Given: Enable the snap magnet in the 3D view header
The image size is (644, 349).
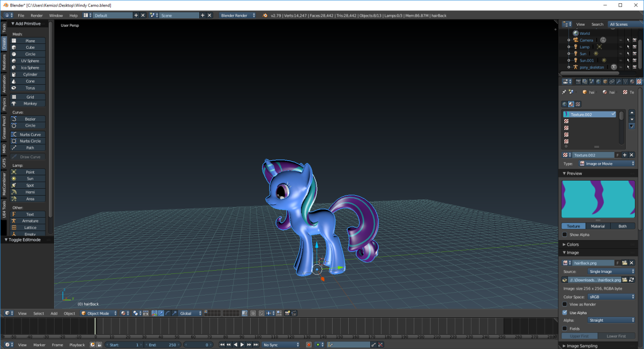Looking at the screenshot, I should (x=261, y=314).
